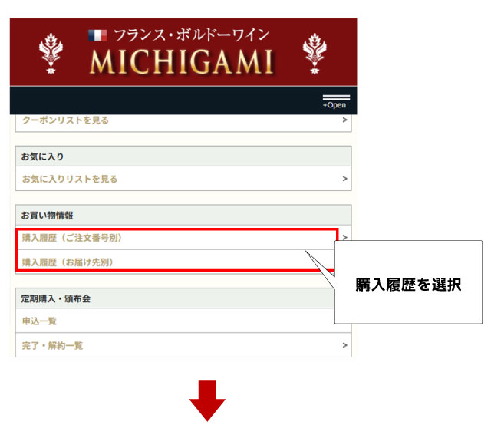Image resolution: width=491 pixels, height=448 pixels.
Task: Open 完了・解約一覧 list
Action: pyautogui.click(x=53, y=345)
